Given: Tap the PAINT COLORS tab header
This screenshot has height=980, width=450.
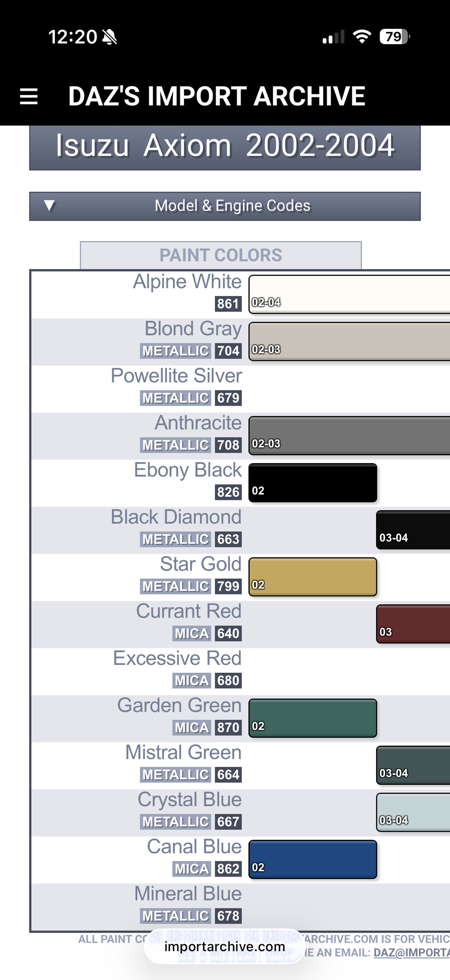Looking at the screenshot, I should [221, 255].
